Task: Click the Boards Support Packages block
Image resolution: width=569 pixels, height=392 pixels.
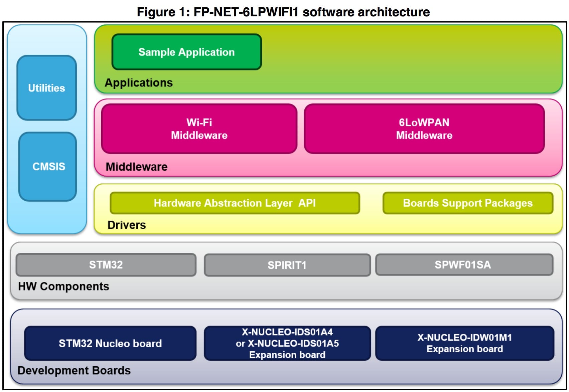Action: point(467,203)
